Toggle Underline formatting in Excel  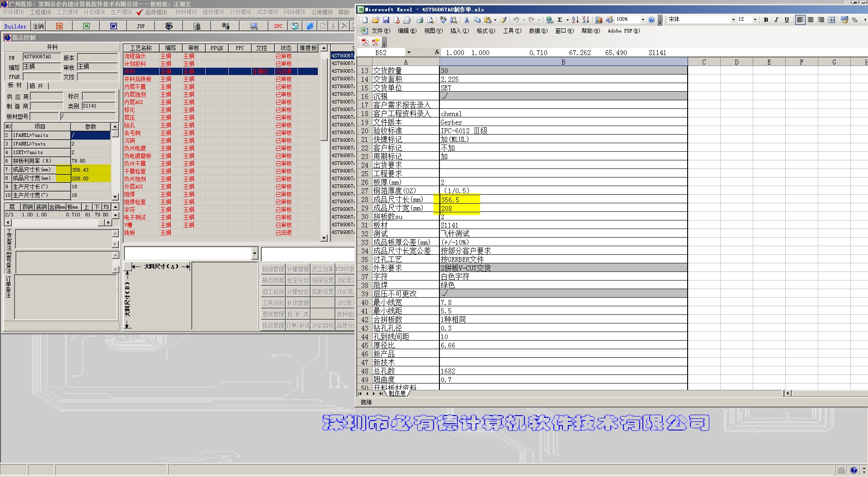[787, 20]
